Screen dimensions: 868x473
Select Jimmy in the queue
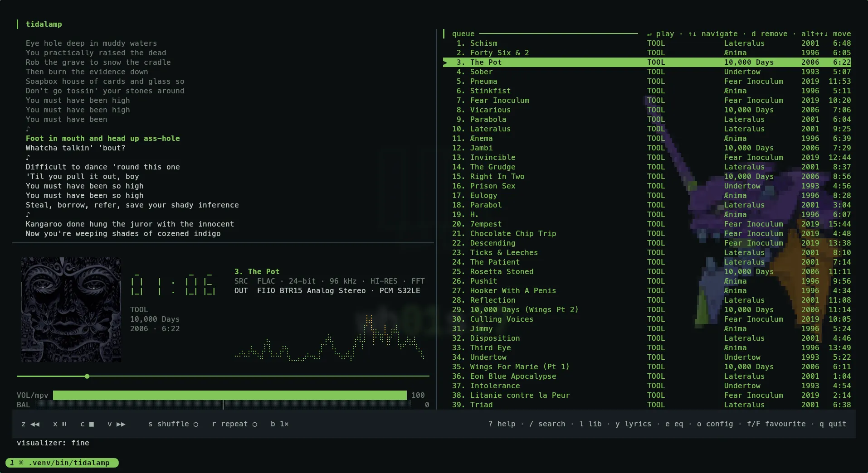tap(647, 329)
